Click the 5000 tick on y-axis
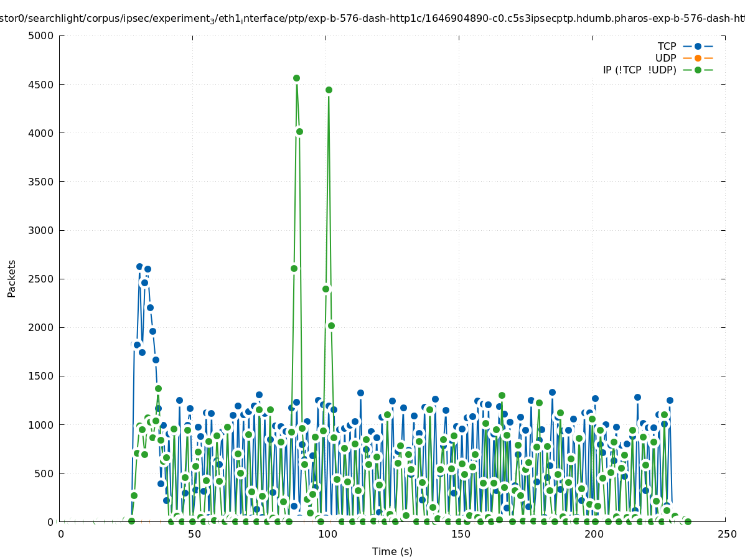Screen dimensions: 745x560 tap(42, 35)
